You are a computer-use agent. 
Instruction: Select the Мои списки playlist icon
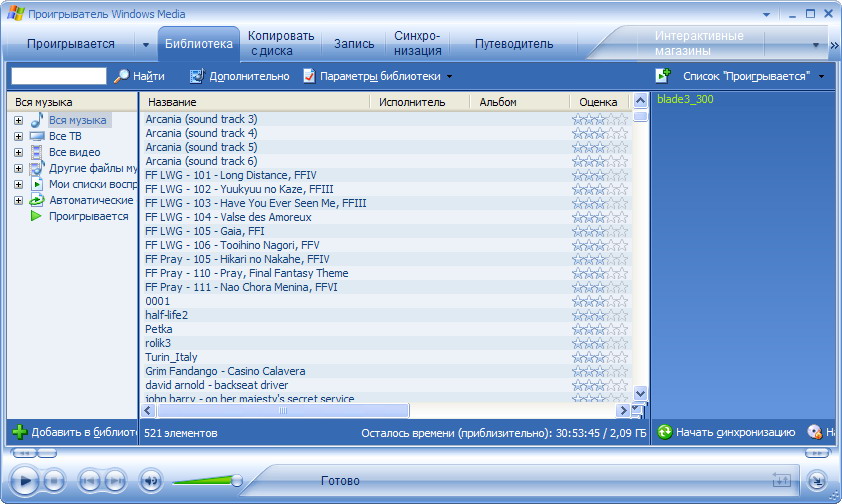(x=37, y=184)
